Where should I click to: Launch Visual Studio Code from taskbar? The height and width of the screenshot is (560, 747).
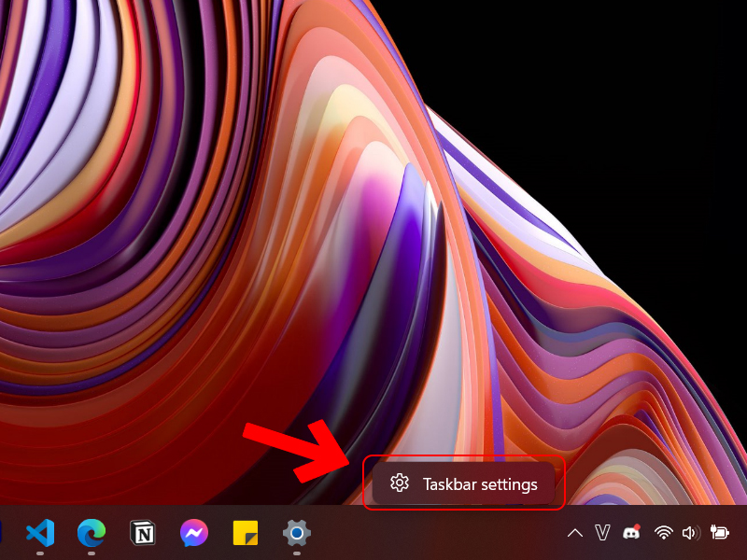tap(40, 532)
